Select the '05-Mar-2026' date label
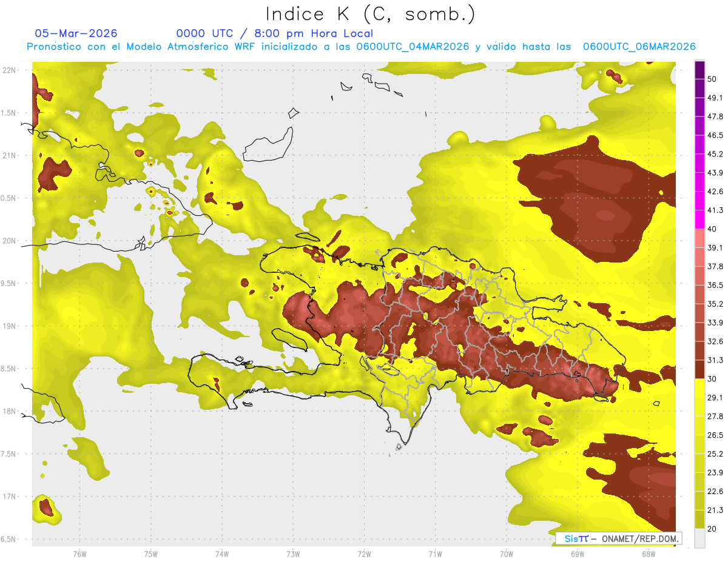Image resolution: width=728 pixels, height=562 pixels. point(76,33)
